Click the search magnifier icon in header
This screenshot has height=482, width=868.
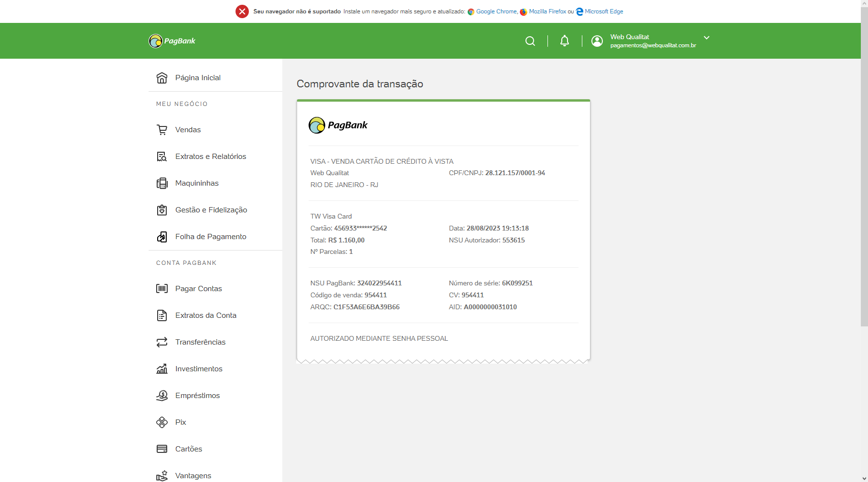530,41
